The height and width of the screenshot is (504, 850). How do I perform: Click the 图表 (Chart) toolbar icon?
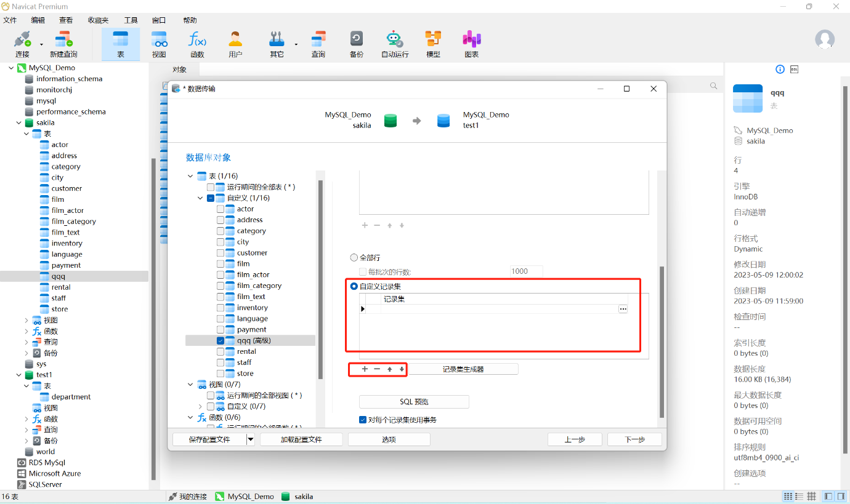[471, 41]
